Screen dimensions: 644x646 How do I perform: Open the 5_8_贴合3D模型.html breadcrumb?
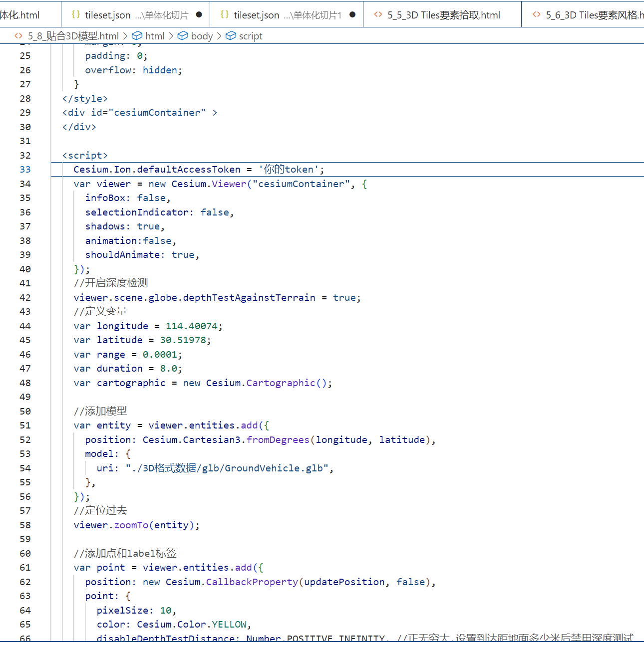click(x=73, y=36)
